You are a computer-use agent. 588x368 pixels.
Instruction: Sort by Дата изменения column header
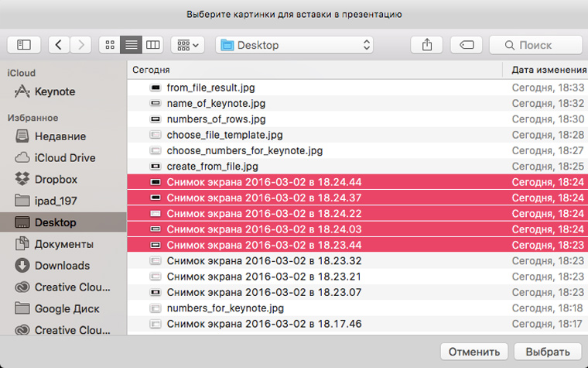(x=545, y=70)
